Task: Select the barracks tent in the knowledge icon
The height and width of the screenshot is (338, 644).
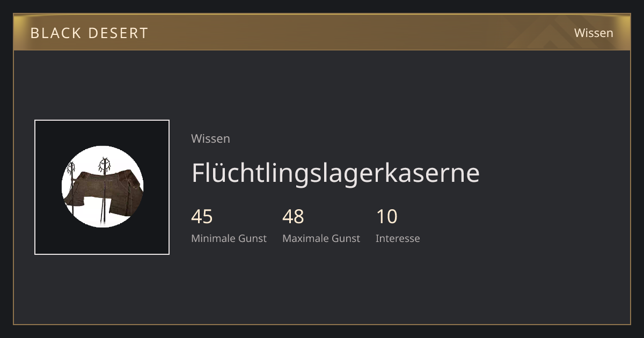Action: coord(104,193)
